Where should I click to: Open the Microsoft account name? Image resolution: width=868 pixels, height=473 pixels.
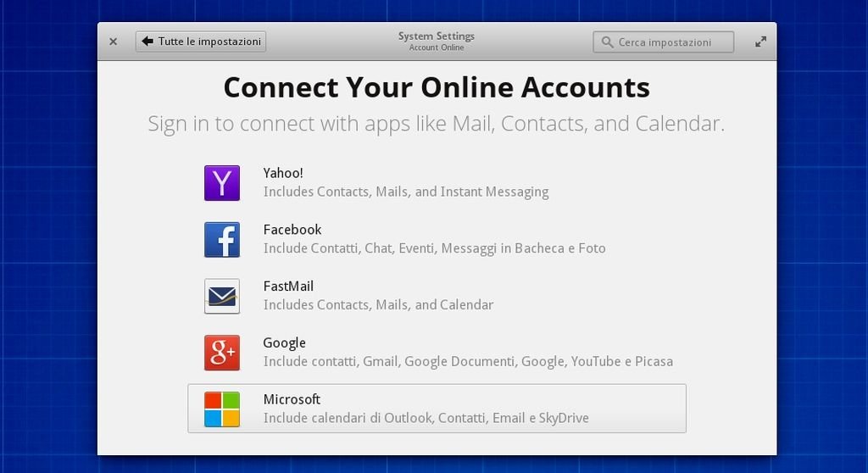point(292,399)
